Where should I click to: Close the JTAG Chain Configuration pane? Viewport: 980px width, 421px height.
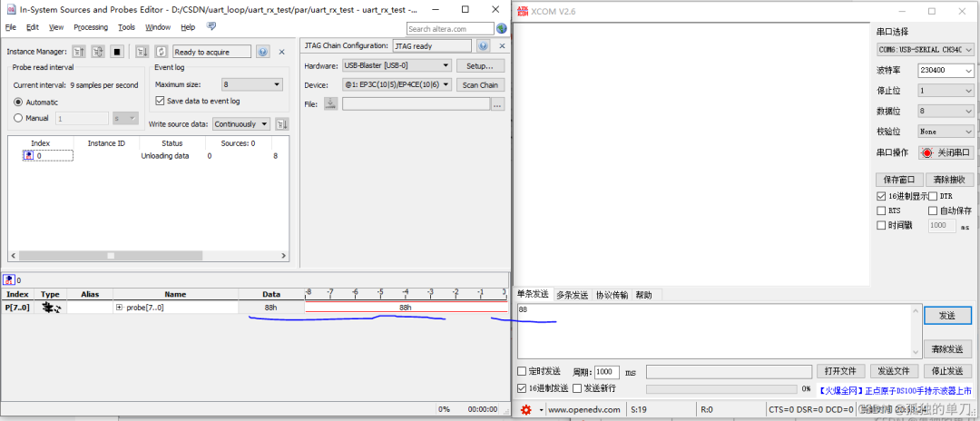500,46
